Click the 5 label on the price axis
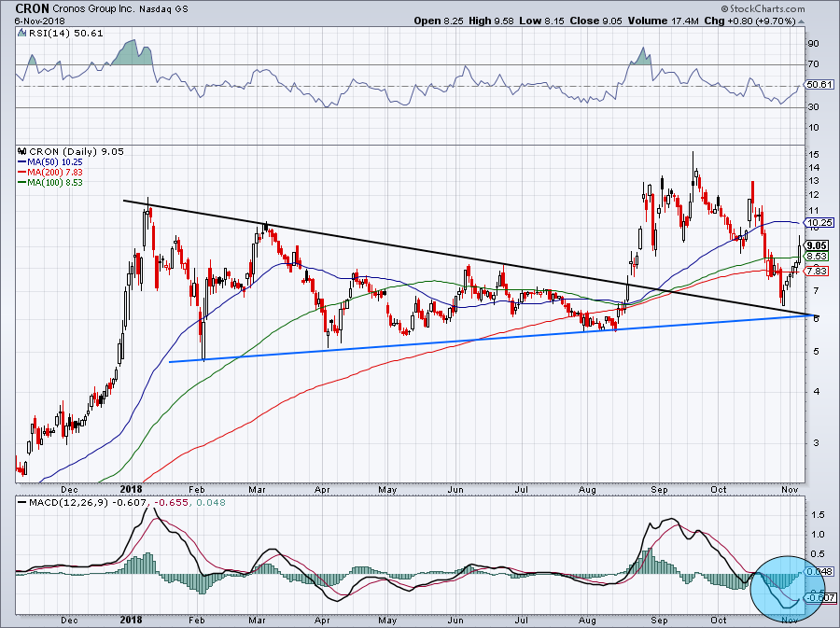 click(x=816, y=352)
